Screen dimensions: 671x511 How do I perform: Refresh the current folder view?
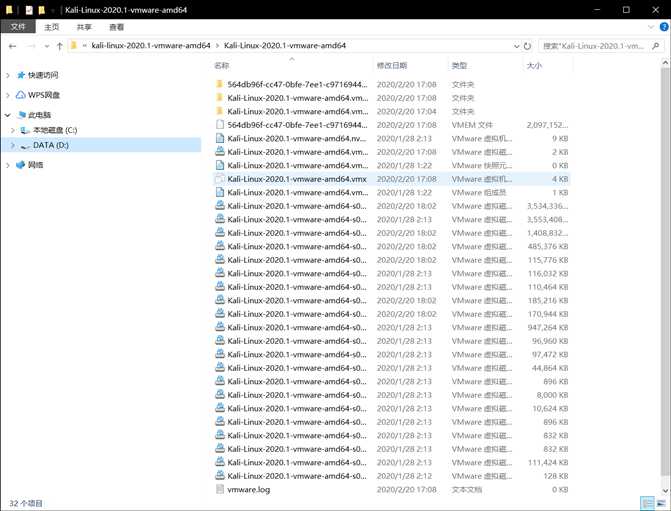click(528, 46)
